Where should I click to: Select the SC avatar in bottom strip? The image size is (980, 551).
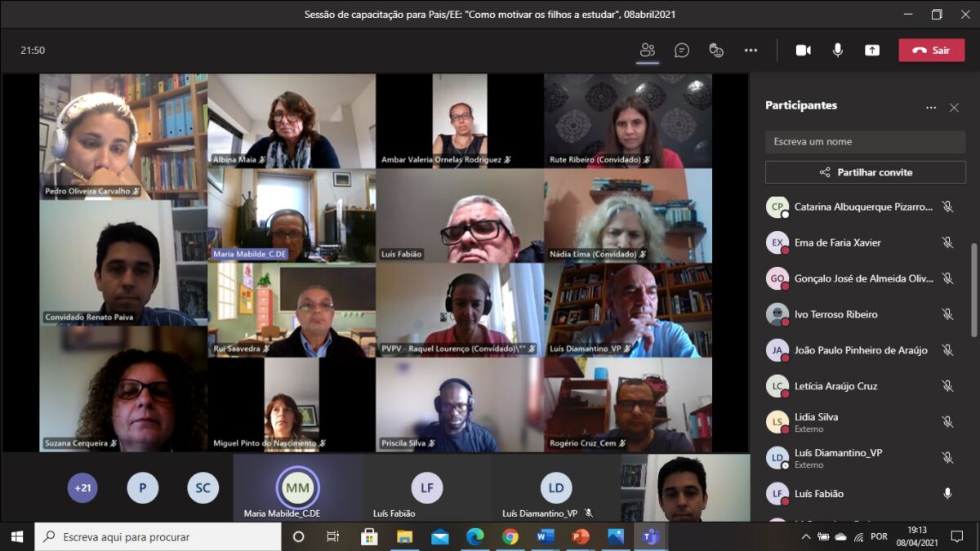pyautogui.click(x=203, y=488)
